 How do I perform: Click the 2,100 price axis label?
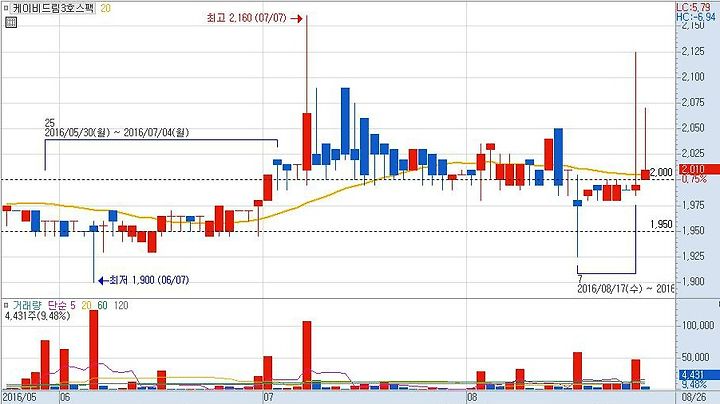coord(693,77)
